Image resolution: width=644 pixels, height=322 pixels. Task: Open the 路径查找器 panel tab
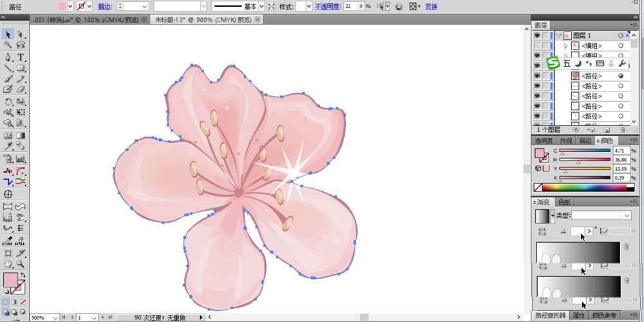(551, 316)
